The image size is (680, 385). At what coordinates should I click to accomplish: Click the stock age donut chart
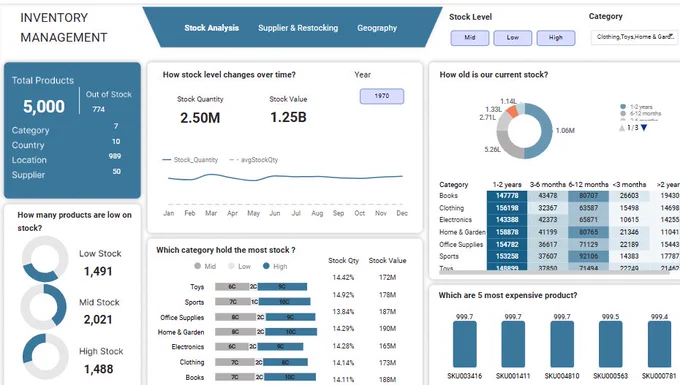click(524, 131)
